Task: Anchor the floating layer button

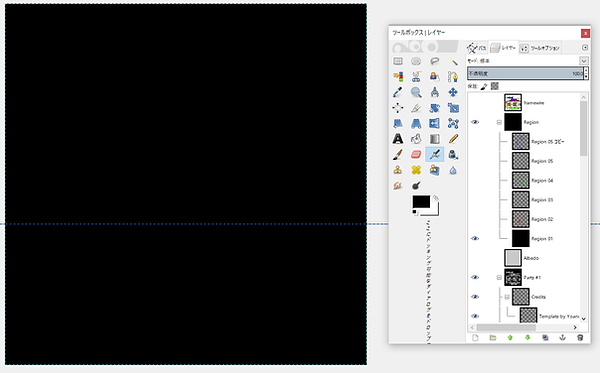Action: click(x=562, y=337)
